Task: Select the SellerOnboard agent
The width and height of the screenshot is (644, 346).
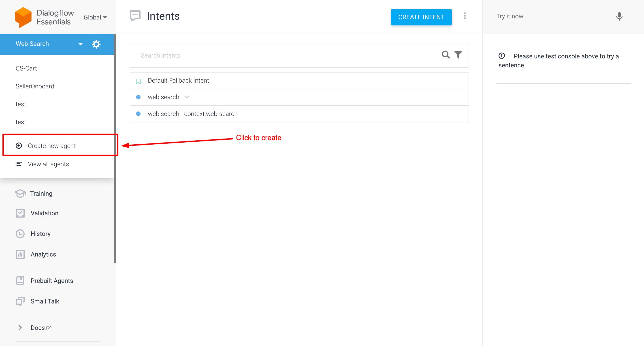Action: [35, 86]
